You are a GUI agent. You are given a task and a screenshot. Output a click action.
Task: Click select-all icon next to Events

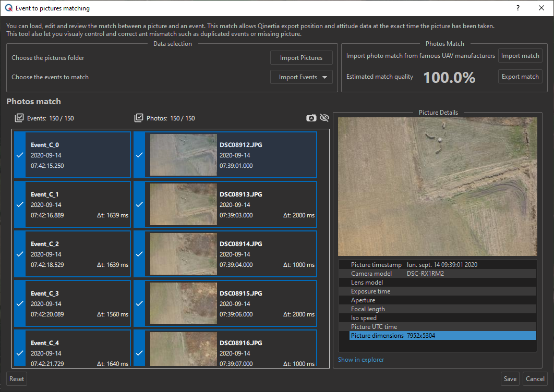[19, 118]
